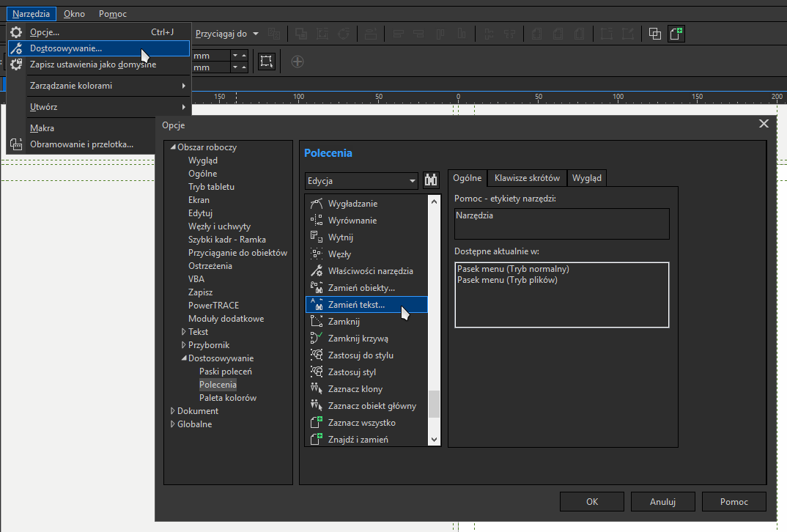Select Tryb tabletu tree item
This screenshot has width=787, height=532.
[211, 187]
